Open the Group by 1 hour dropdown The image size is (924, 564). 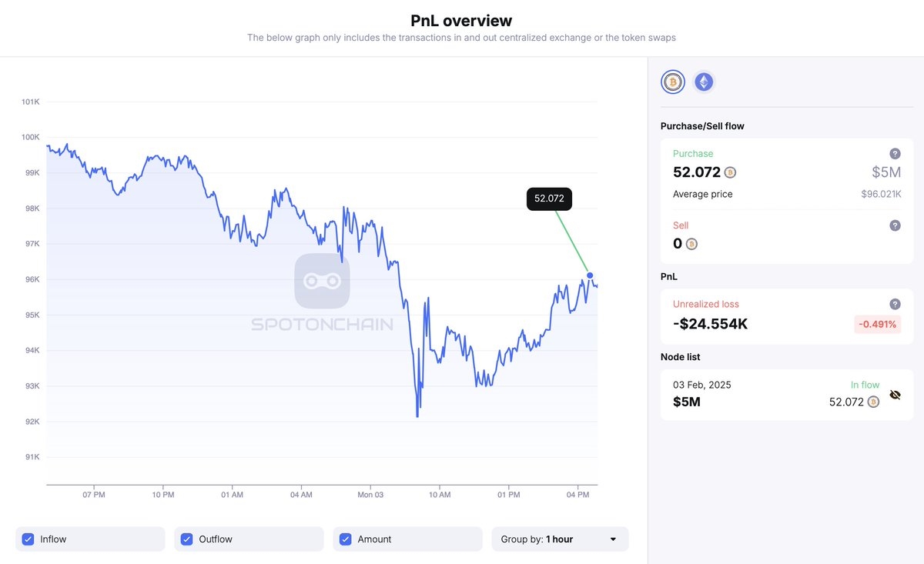pos(560,539)
